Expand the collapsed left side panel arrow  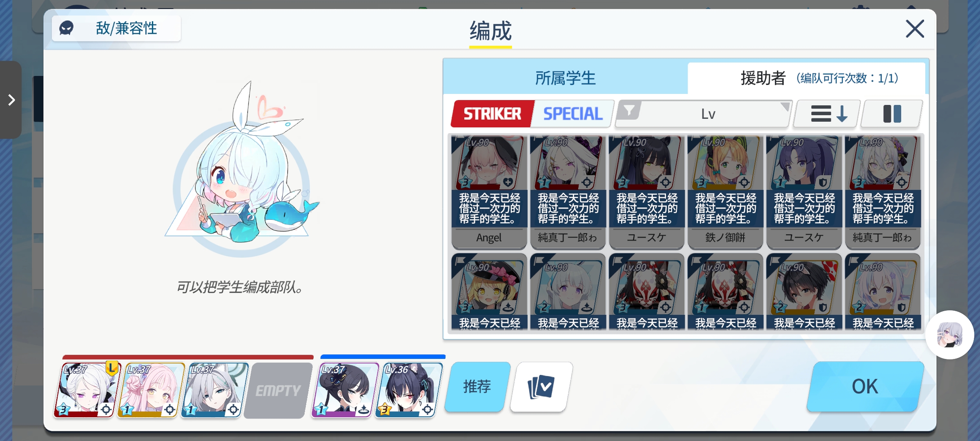click(11, 100)
